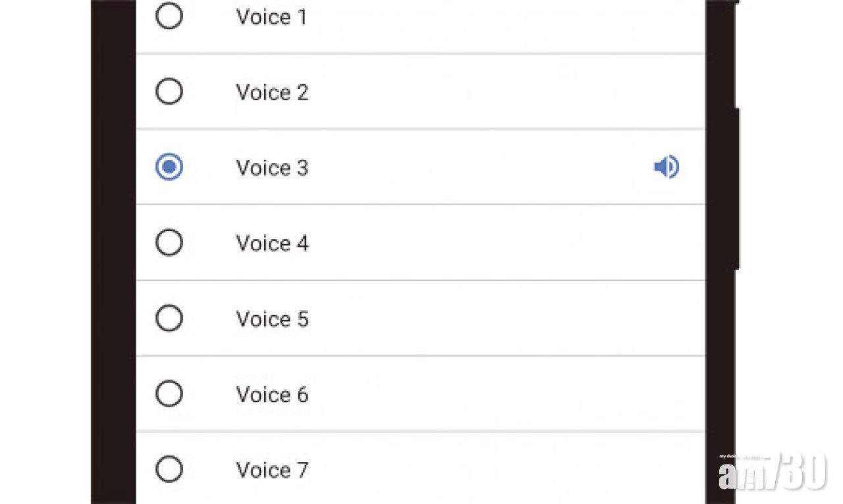Play the Voice 3 audio preview speaker

[666, 167]
